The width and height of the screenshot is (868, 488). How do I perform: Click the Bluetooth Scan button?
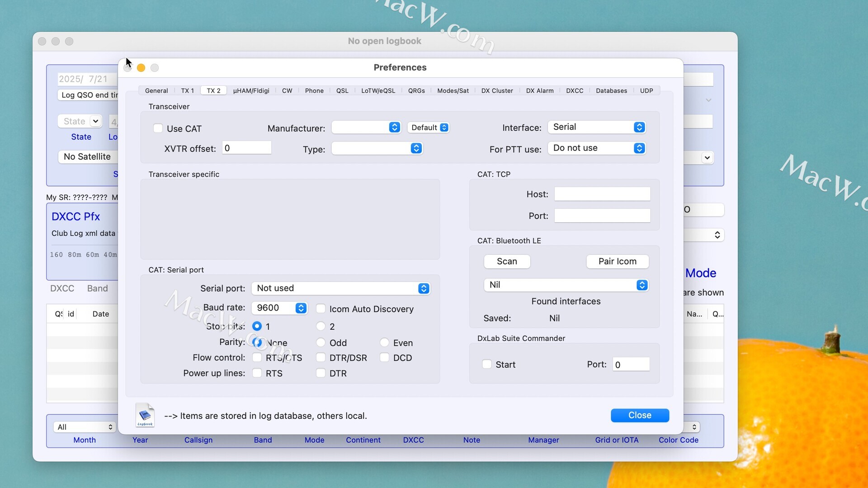(x=507, y=261)
